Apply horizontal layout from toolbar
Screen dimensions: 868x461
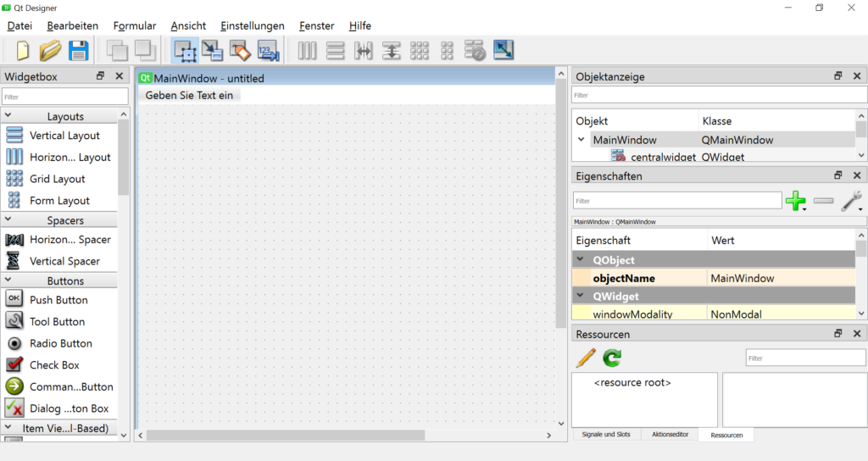click(307, 50)
